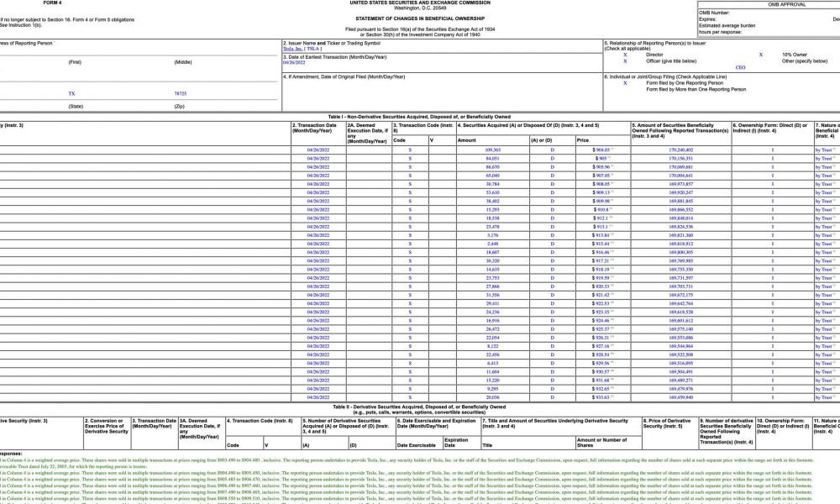Click the owned total 169,800,305
840x504 pixels.
pos(681,252)
